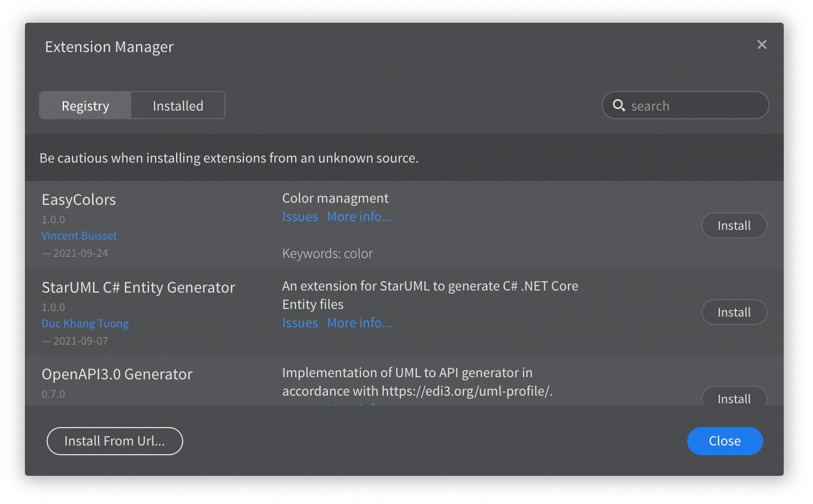Image resolution: width=813 pixels, height=504 pixels.
Task: Click the Color managment description
Action: (x=335, y=198)
